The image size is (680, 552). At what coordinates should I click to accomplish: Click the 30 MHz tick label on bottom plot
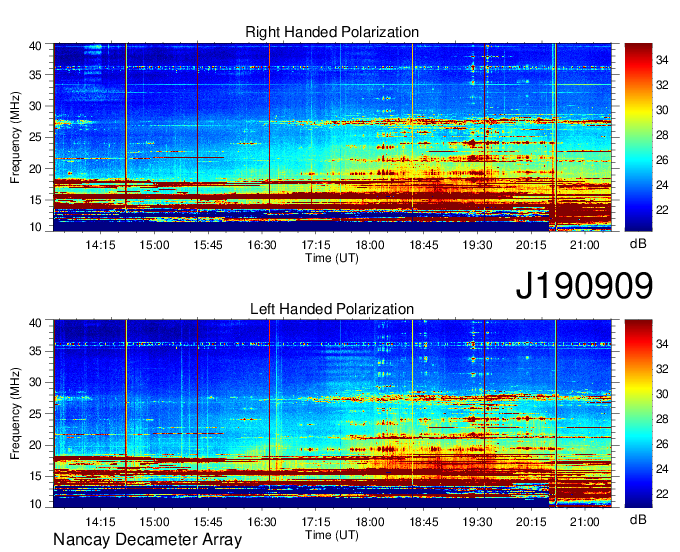pyautogui.click(x=35, y=382)
